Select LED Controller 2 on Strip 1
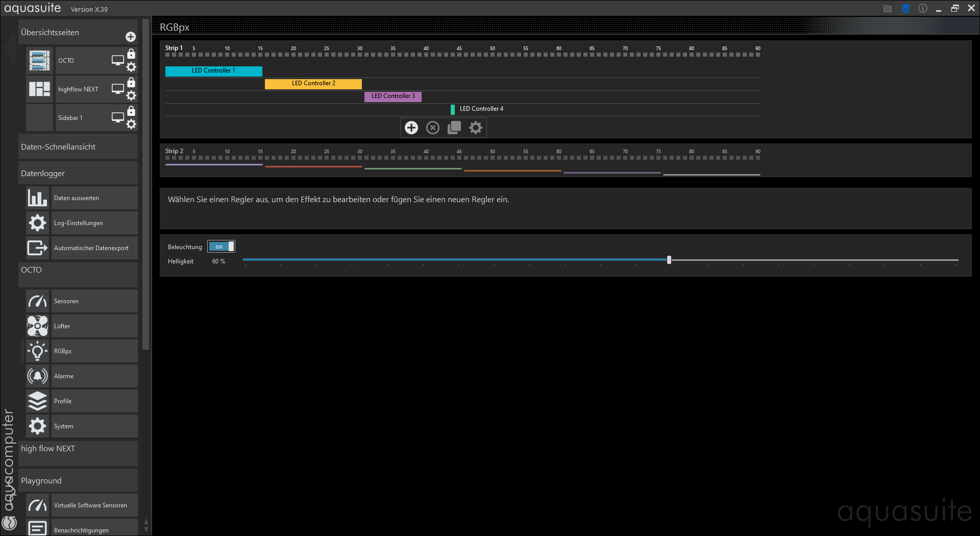Image resolution: width=980 pixels, height=536 pixels. (x=313, y=84)
